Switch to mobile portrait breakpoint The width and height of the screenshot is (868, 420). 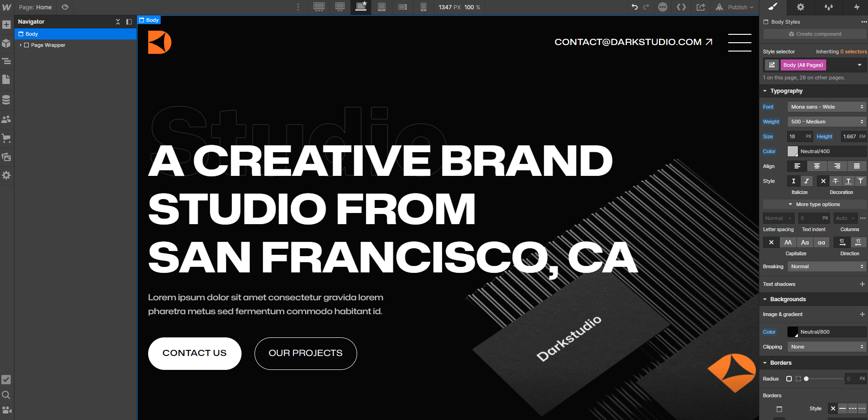coord(423,7)
